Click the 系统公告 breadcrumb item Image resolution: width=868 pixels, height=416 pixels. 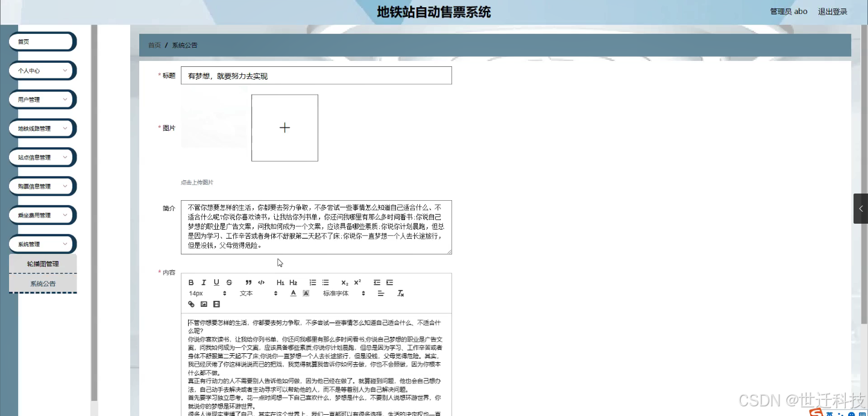point(184,45)
